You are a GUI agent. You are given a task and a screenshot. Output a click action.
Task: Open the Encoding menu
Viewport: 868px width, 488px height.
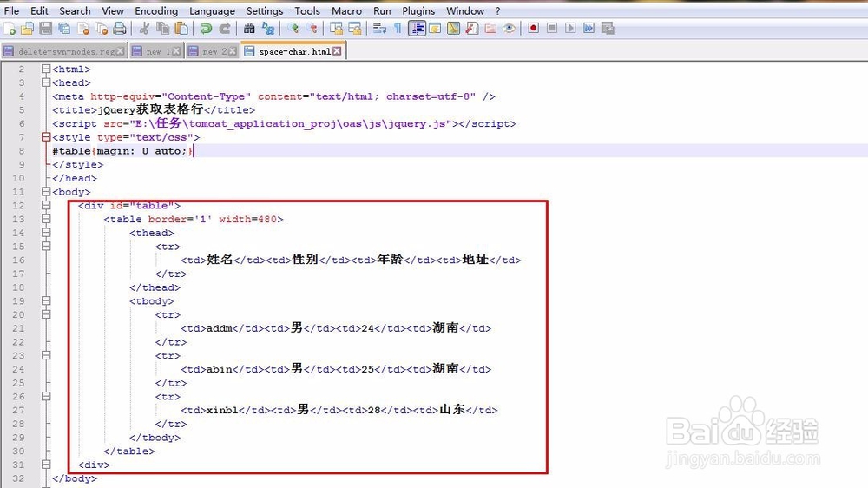click(156, 10)
